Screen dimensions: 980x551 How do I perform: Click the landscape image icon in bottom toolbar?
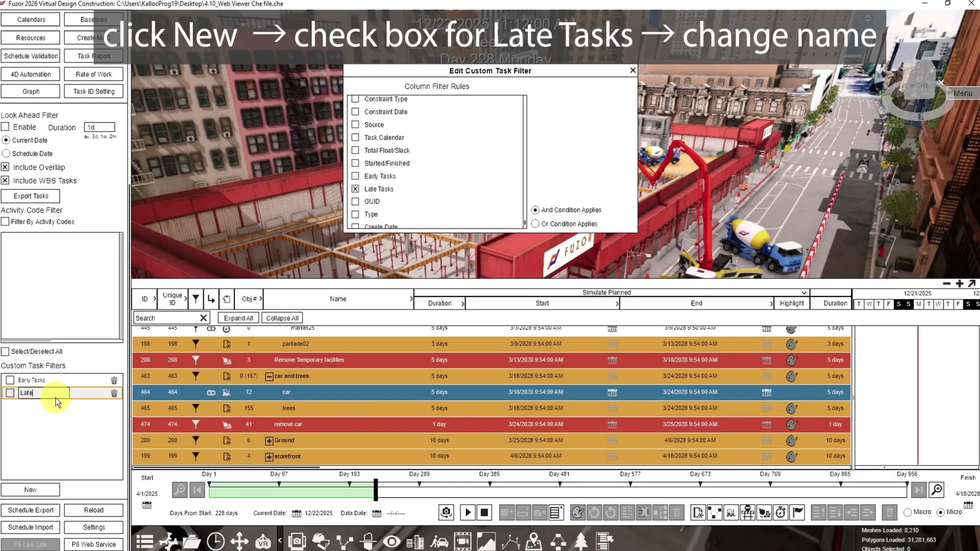point(486,541)
